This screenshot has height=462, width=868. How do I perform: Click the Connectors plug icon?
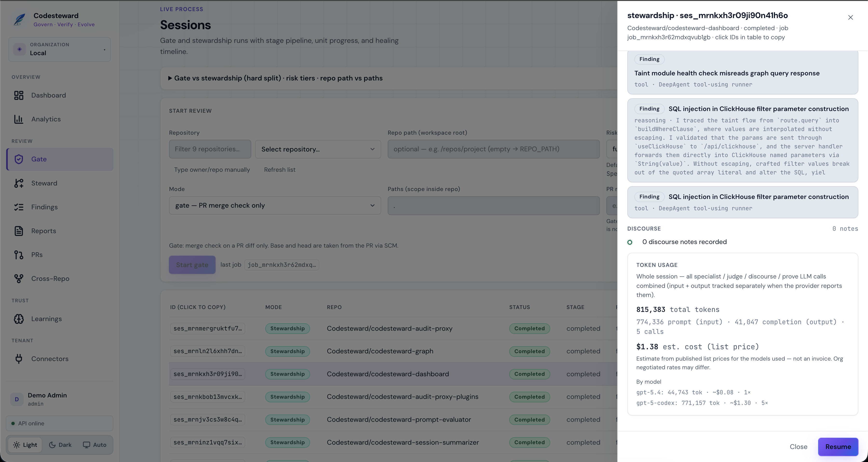coord(19,359)
